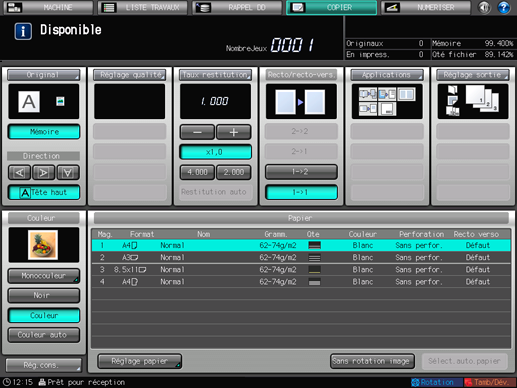Click the fruit color sample thumbnail
517x388 pixels.
point(43,245)
